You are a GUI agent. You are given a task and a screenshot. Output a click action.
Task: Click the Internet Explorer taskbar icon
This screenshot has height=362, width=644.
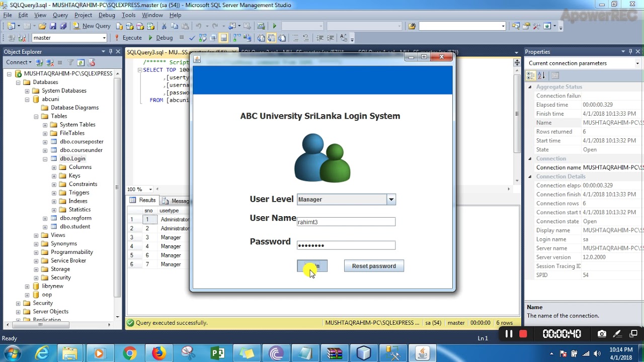click(42, 353)
